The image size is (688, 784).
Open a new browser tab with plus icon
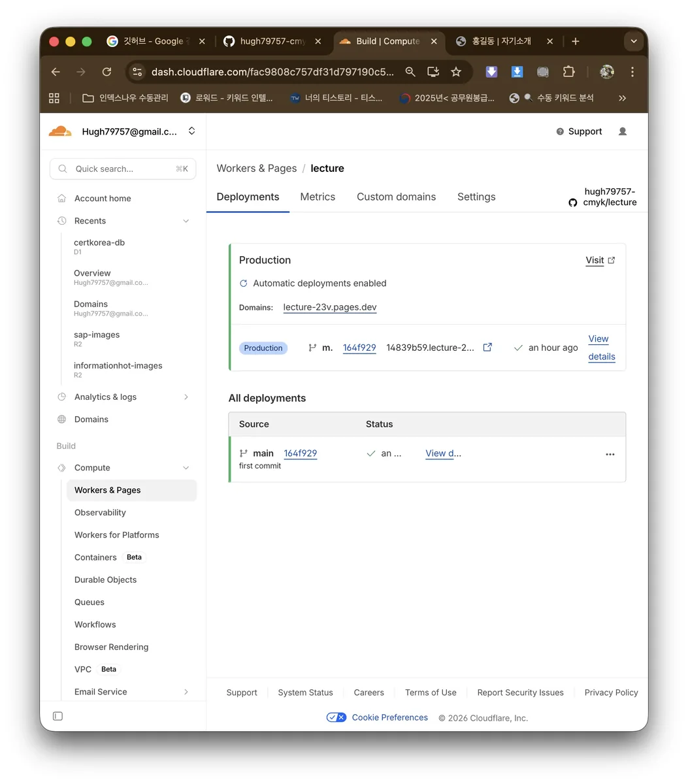[x=575, y=41]
